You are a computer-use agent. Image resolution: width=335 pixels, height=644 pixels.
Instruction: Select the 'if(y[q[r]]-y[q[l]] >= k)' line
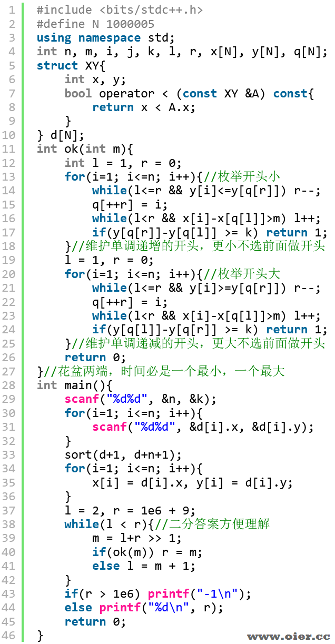(210, 232)
